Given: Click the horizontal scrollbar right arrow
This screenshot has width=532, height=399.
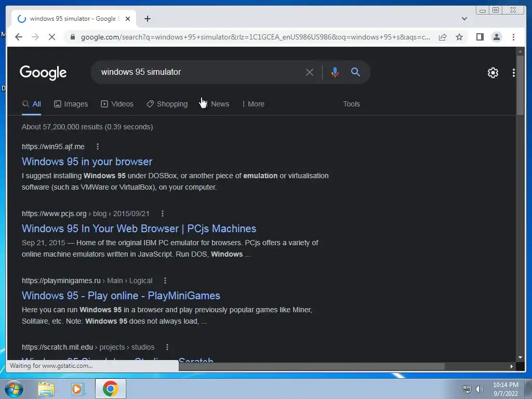Looking at the screenshot, I should point(512,366).
